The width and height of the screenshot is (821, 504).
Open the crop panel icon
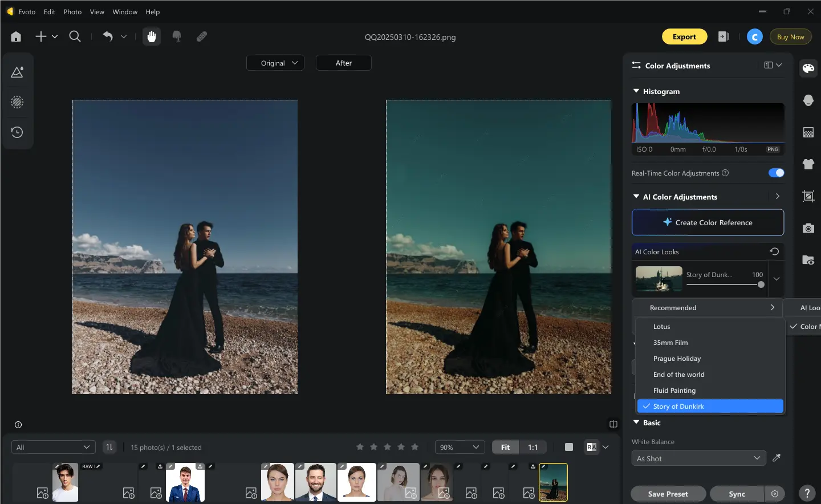808,196
